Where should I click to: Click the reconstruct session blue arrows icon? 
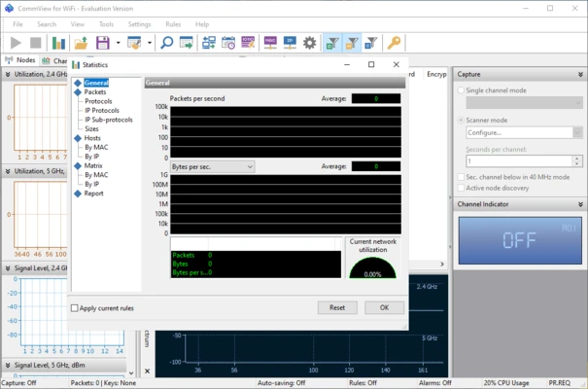[x=209, y=43]
